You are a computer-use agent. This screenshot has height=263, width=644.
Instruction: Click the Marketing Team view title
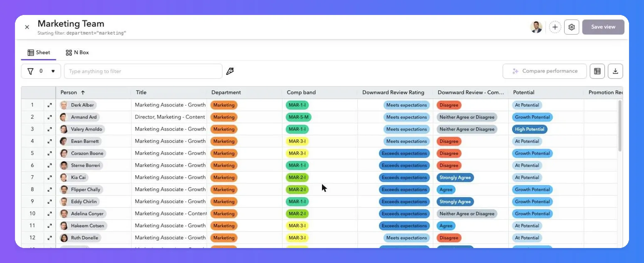point(71,24)
